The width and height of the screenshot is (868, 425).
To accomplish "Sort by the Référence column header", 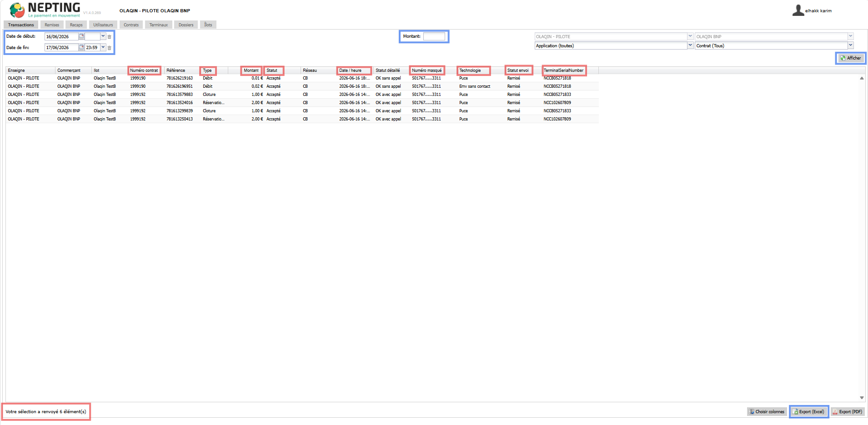I will pos(182,70).
